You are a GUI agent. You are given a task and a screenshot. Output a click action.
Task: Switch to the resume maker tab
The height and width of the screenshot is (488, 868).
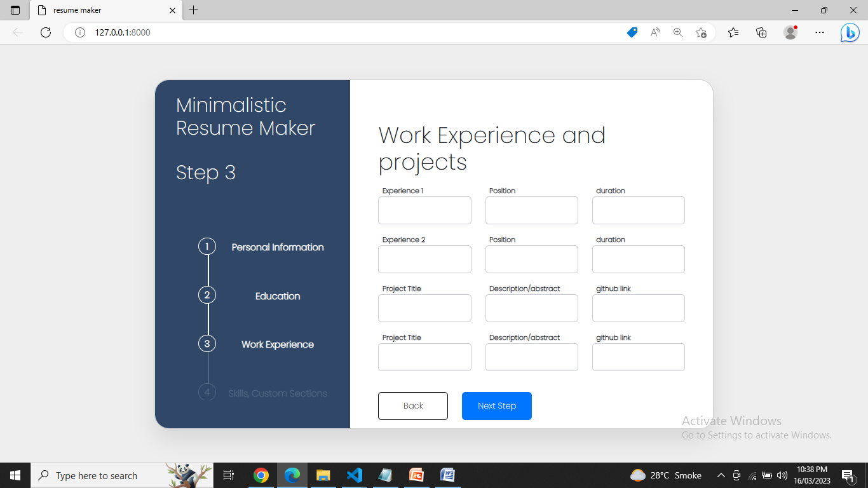102,10
